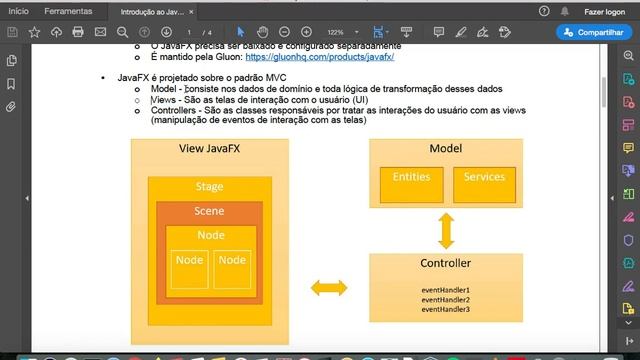This screenshot has height=360, width=640.
Task: Send document by email envelope icon
Action: click(100, 32)
